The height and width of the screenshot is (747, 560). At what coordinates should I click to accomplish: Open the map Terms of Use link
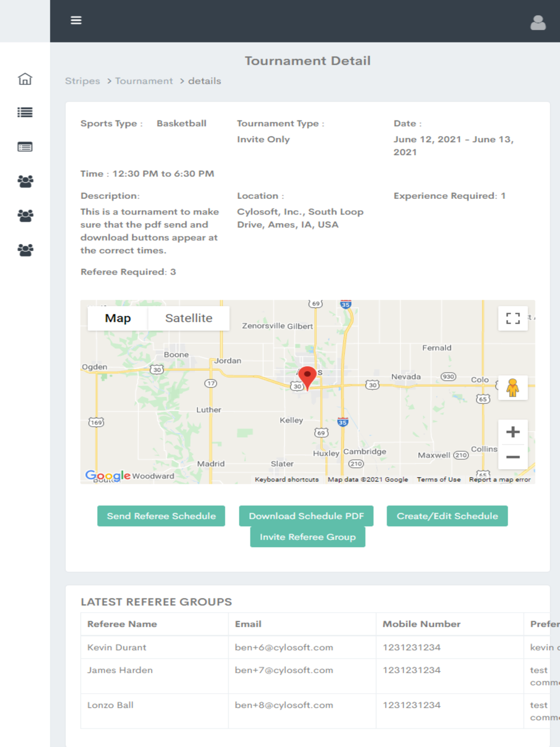(x=438, y=479)
